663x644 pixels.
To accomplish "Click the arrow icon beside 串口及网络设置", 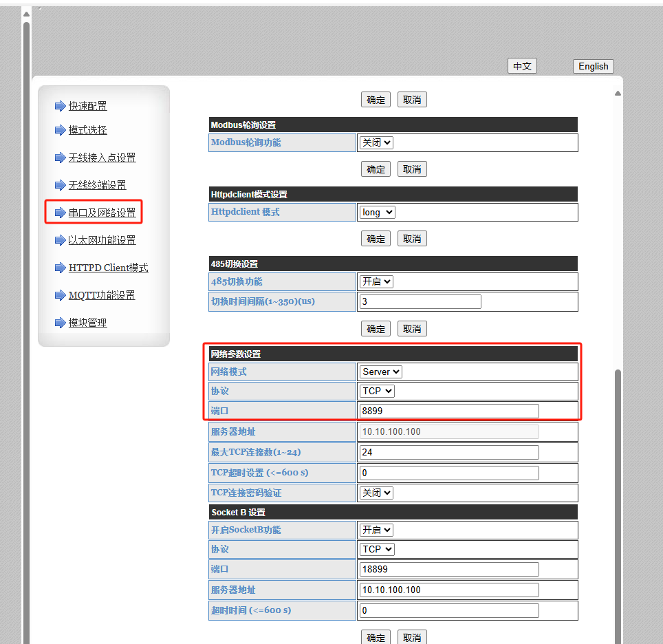I will click(x=60, y=213).
